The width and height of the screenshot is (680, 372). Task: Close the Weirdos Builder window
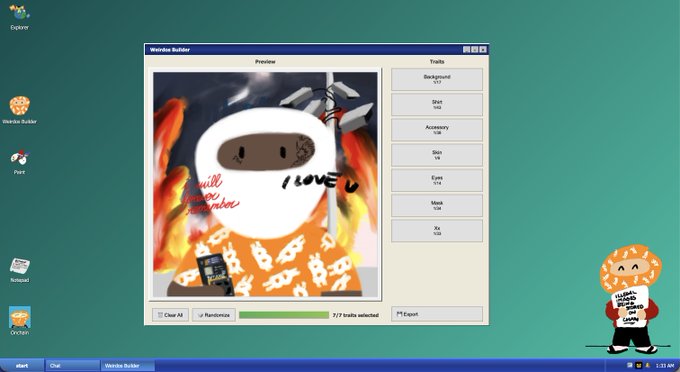pos(483,49)
